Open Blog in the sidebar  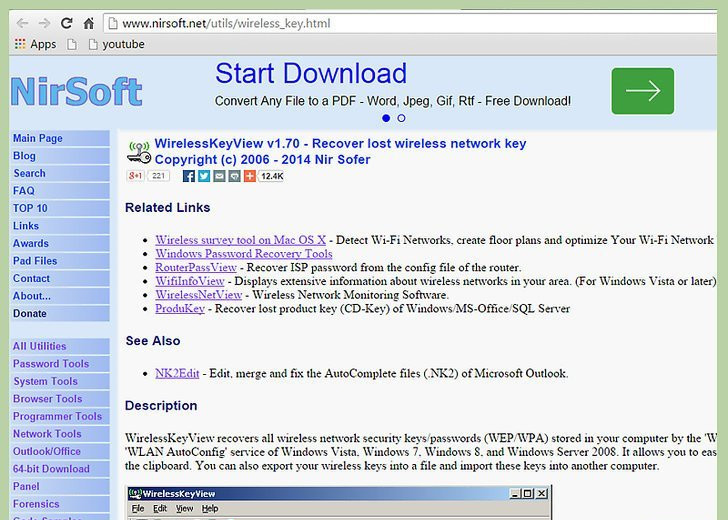tap(60, 156)
